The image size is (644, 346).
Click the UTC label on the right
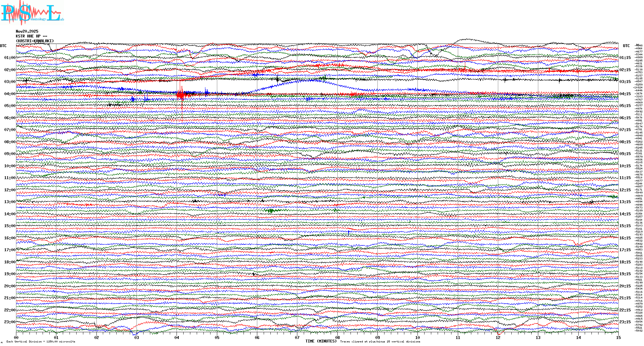pos(626,46)
